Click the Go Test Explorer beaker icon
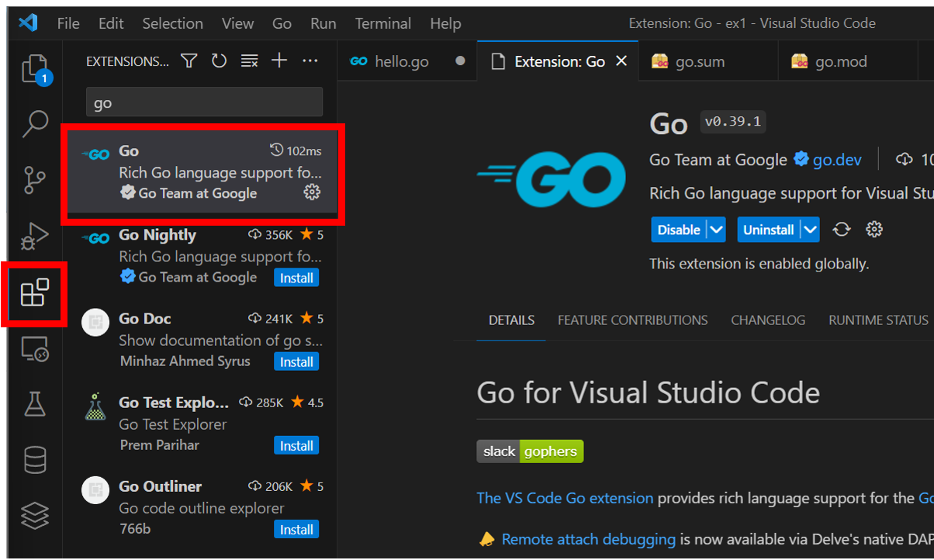The height and width of the screenshot is (560, 934). (95, 406)
